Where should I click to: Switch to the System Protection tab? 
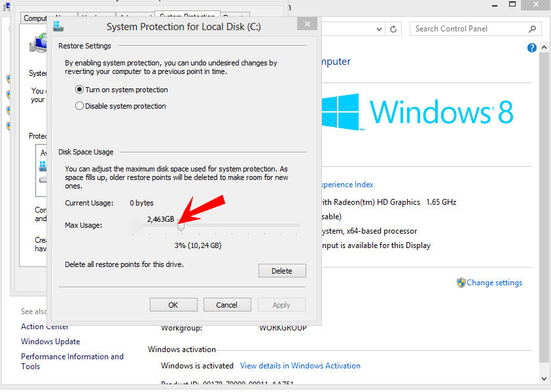(187, 16)
